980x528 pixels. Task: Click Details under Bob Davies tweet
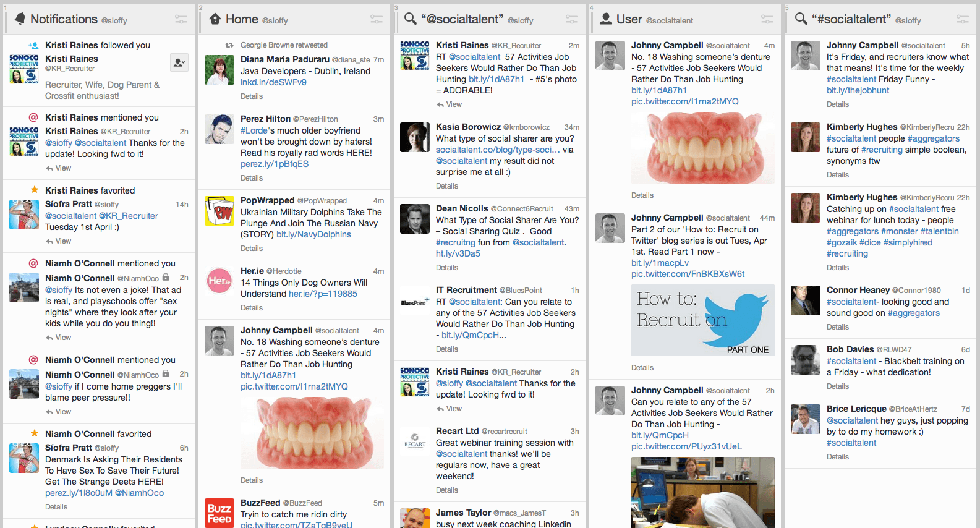pos(838,386)
